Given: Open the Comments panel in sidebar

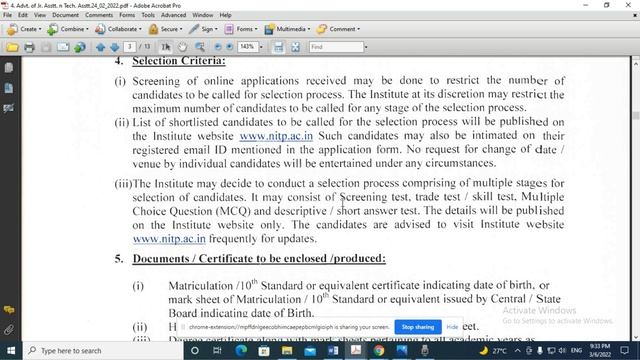Looking at the screenshot, I should coord(9,310).
